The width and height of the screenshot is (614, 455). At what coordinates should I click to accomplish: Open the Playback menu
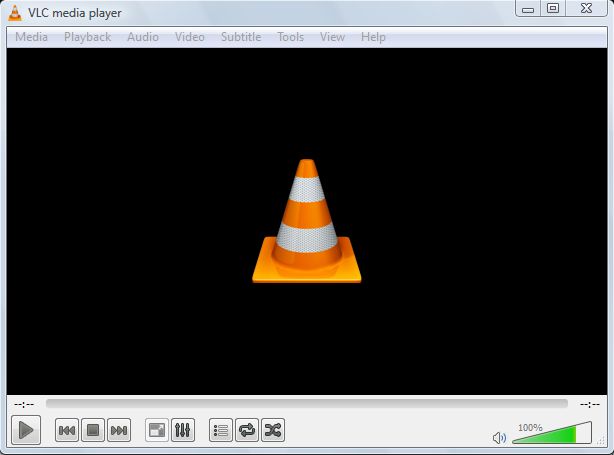(87, 37)
